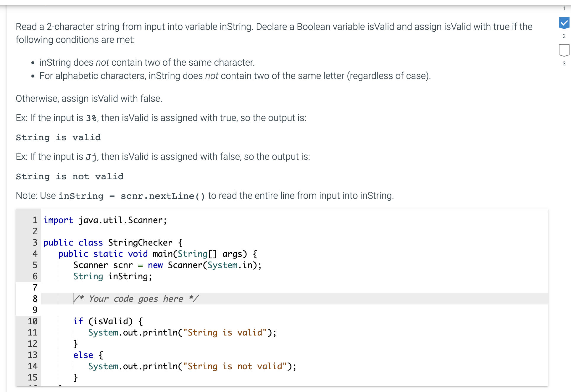This screenshot has height=392, width=571.
Task: Click the blue completed checkmark badge
Action: (x=564, y=22)
